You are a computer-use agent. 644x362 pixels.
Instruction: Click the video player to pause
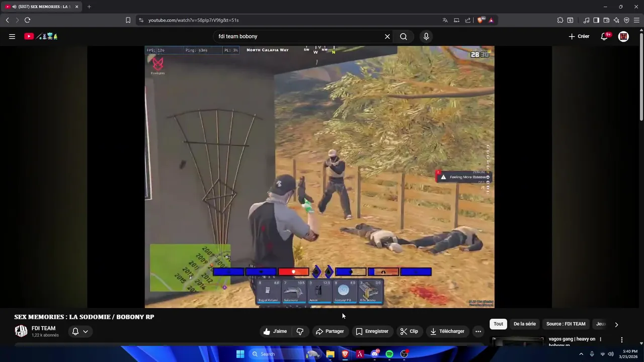click(x=319, y=177)
